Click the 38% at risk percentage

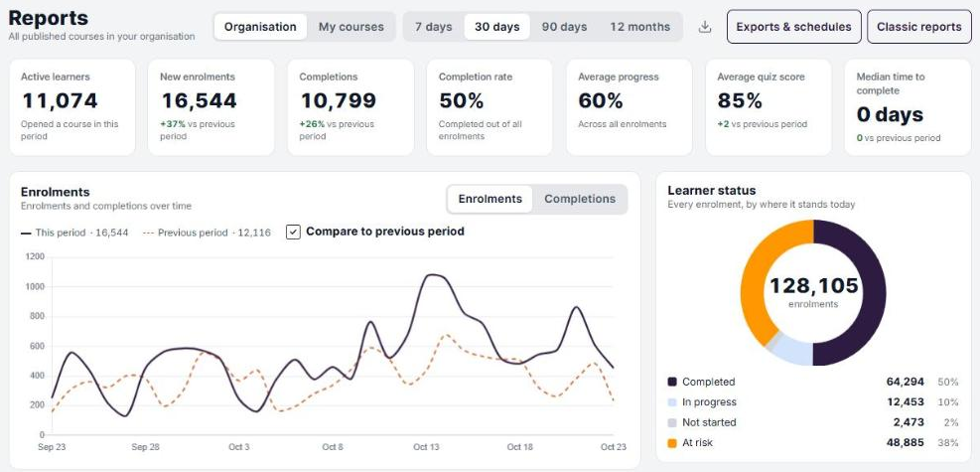coord(948,443)
